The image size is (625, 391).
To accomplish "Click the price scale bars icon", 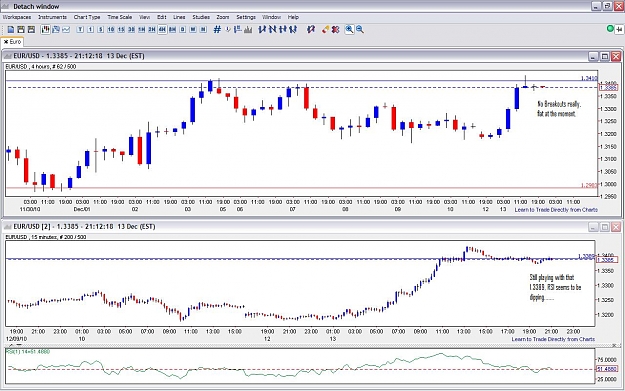I will tap(238, 29).
